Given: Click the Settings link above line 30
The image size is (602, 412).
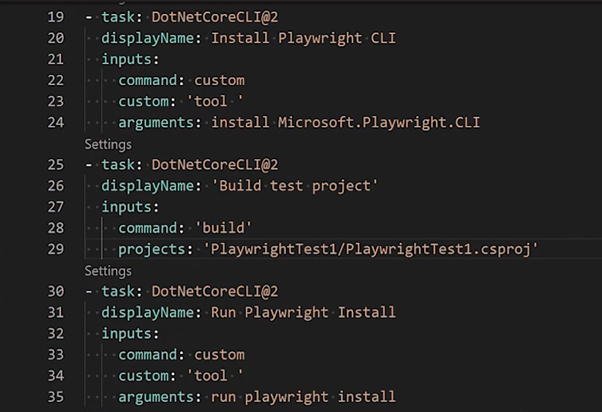Looking at the screenshot, I should [x=108, y=271].
